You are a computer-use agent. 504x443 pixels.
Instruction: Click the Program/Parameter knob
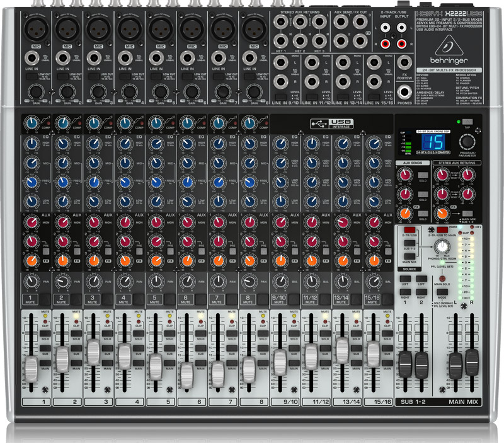pyautogui.click(x=467, y=142)
